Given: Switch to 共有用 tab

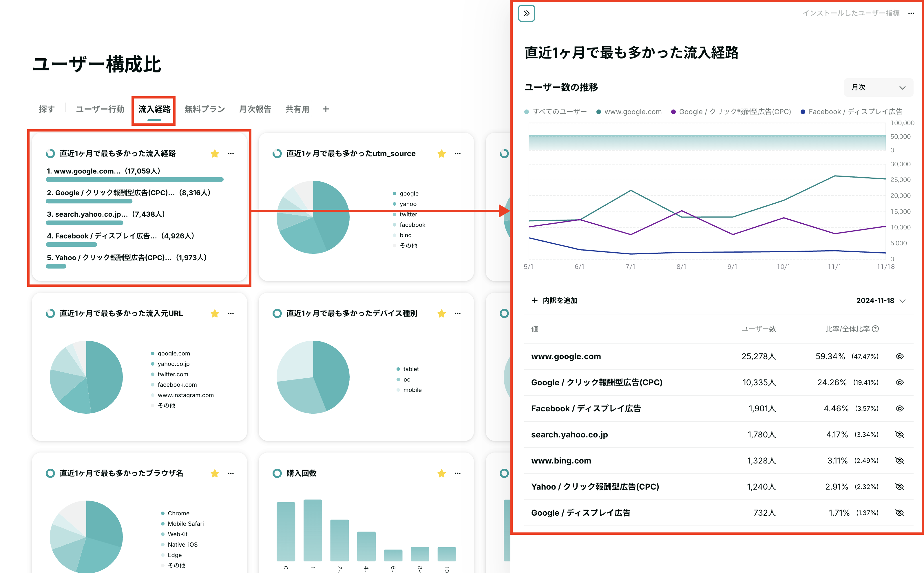Looking at the screenshot, I should click(x=297, y=109).
